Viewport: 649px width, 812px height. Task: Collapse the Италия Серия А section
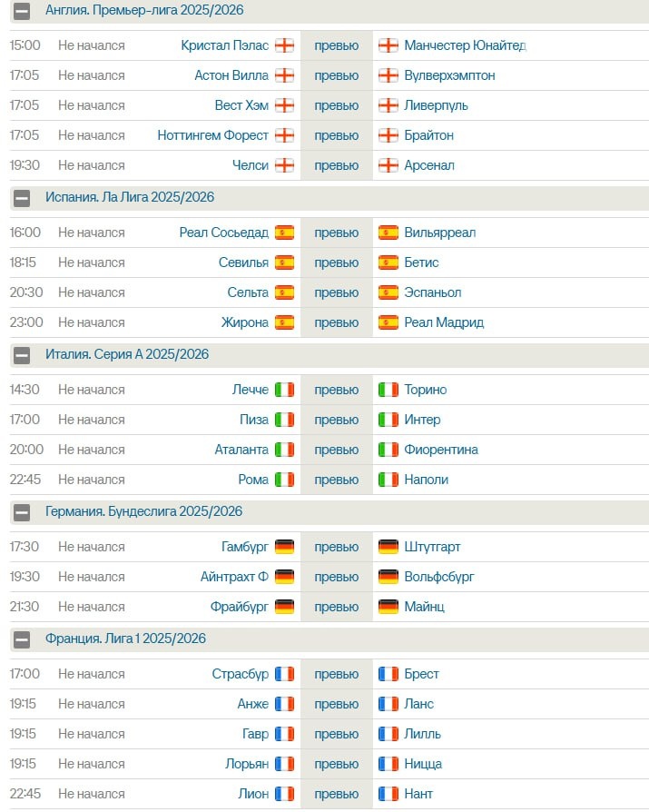coord(22,355)
